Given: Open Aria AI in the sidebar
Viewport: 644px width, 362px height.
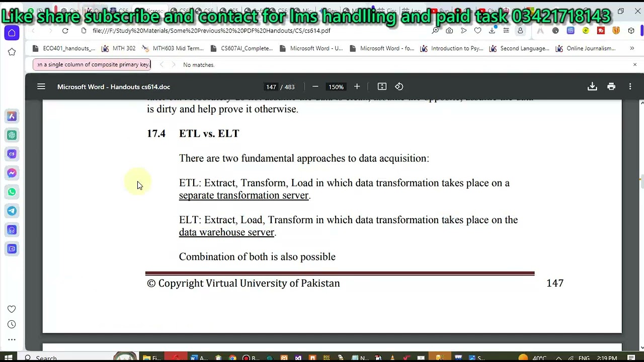Looking at the screenshot, I should [x=12, y=116].
